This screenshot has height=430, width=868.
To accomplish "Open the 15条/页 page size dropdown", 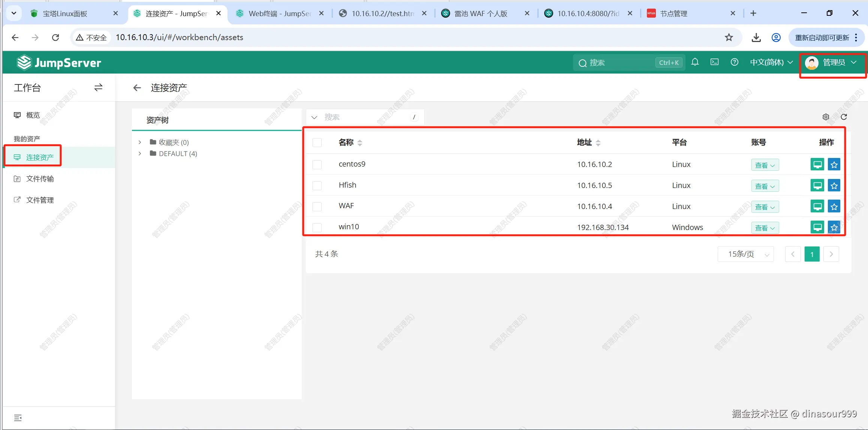I will click(x=745, y=254).
